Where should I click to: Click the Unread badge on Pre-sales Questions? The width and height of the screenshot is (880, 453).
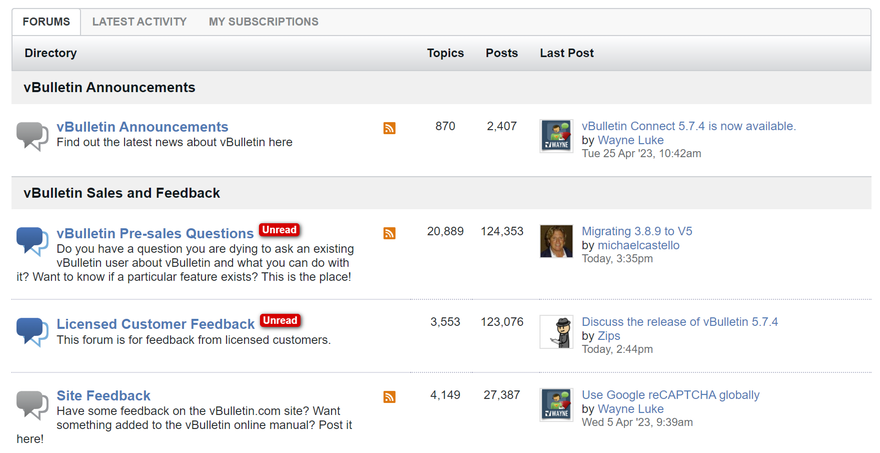(x=279, y=230)
